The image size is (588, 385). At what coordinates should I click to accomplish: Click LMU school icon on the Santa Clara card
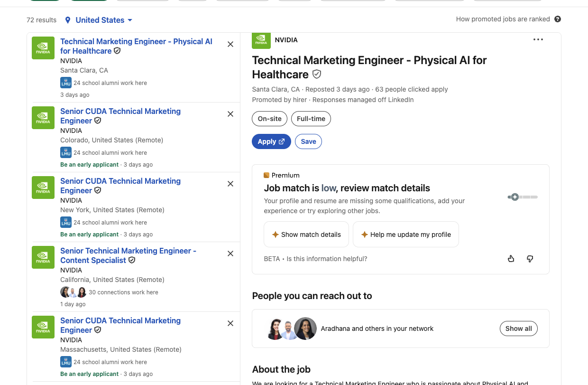[x=66, y=83]
